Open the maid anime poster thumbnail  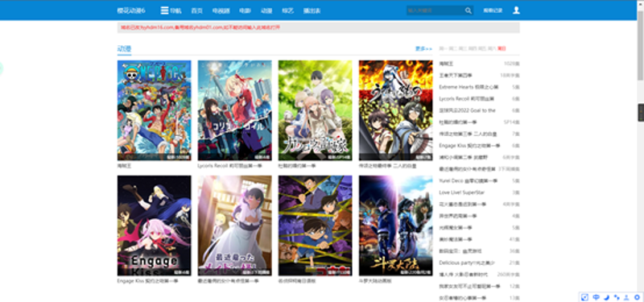coord(234,225)
